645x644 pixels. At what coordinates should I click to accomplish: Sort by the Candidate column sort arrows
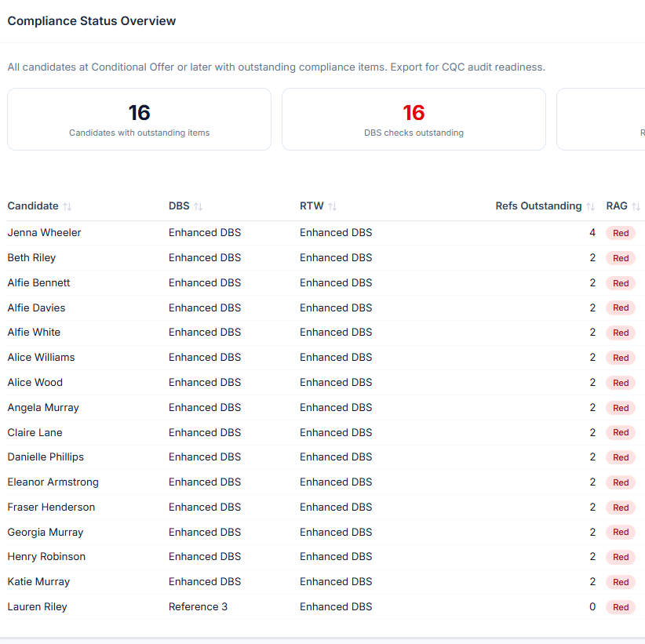pyautogui.click(x=67, y=206)
